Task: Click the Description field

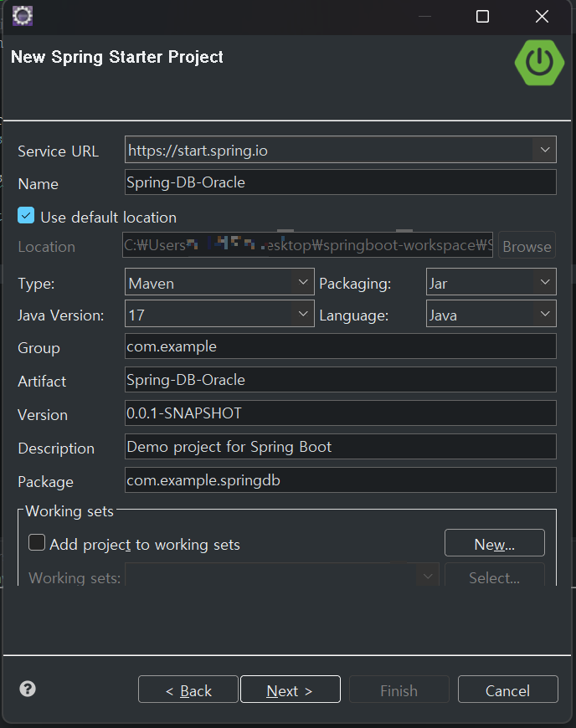Action: 341,447
